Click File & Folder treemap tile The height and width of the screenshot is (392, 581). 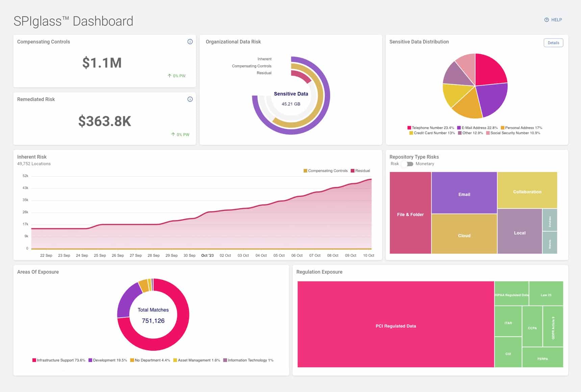click(410, 213)
